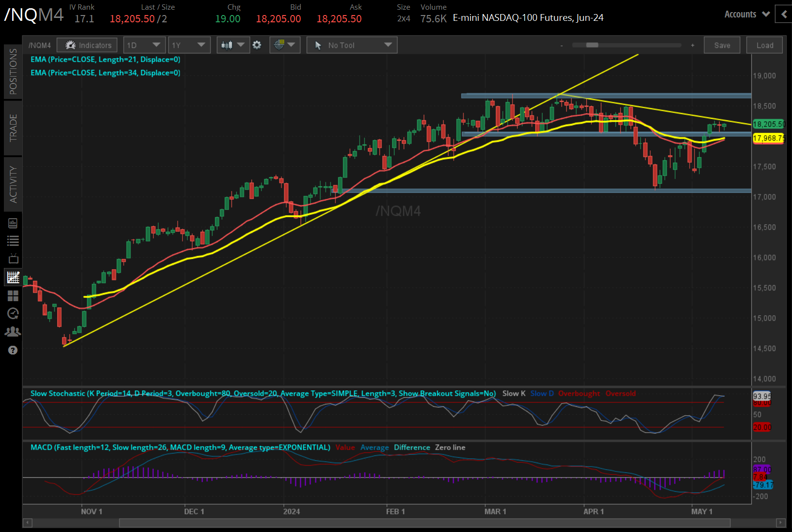
Task: Open the Accounts dropdown
Action: coord(746,14)
